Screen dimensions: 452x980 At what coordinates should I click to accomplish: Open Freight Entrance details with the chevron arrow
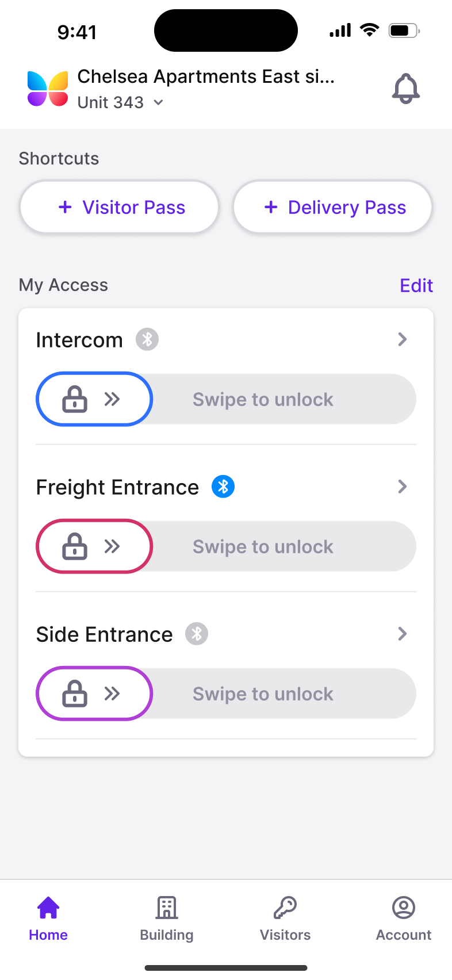[x=403, y=487]
